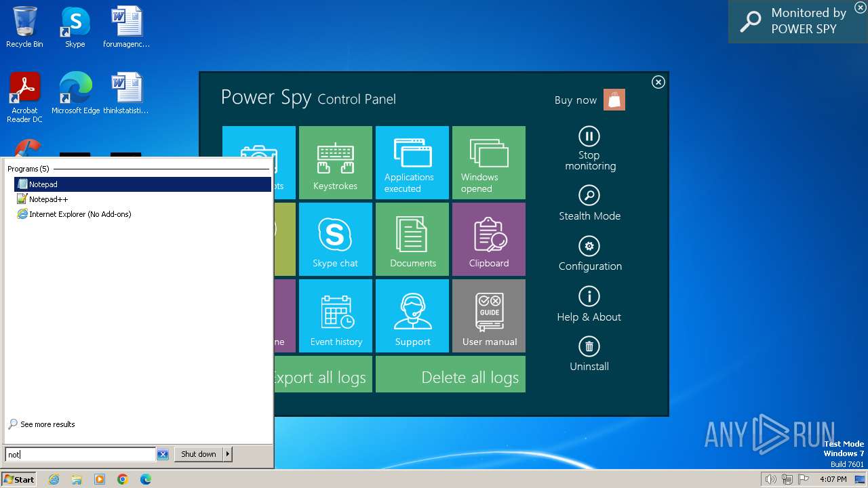Close the Power Spy Control Panel

658,82
